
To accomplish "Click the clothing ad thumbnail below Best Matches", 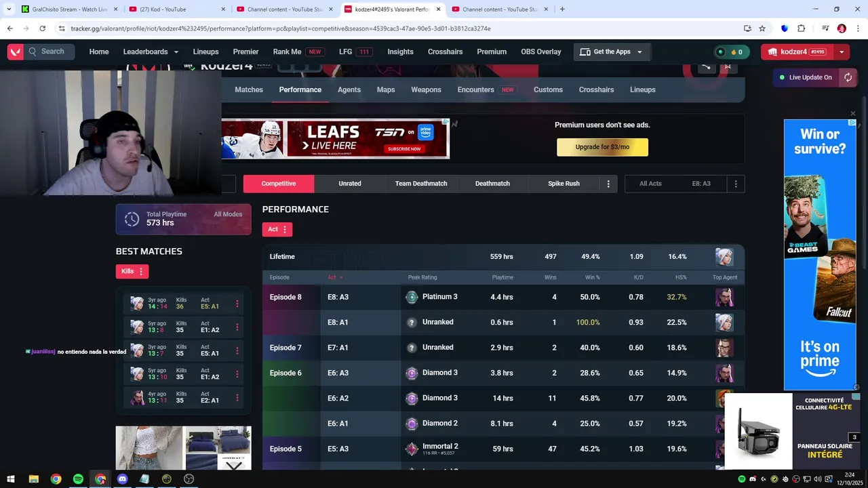I will [149, 447].
